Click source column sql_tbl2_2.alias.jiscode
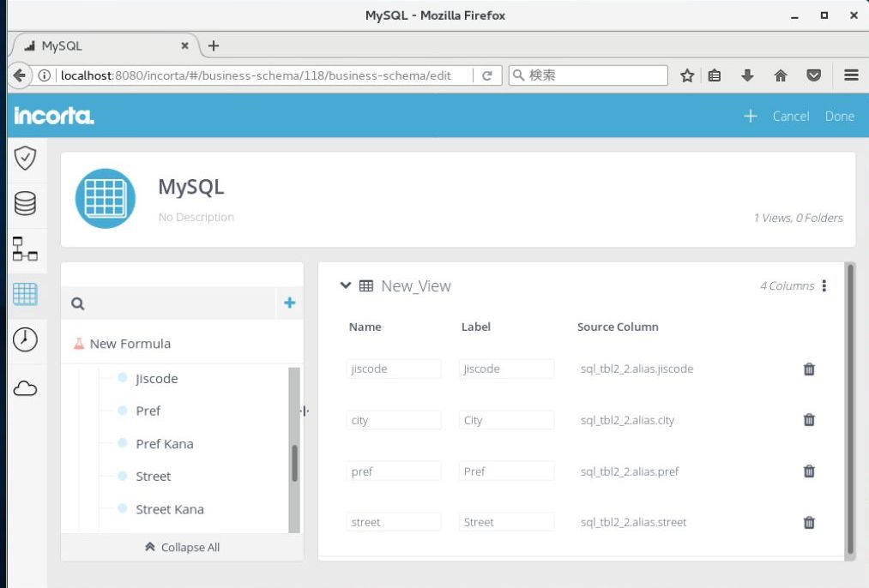869x588 pixels. (637, 369)
